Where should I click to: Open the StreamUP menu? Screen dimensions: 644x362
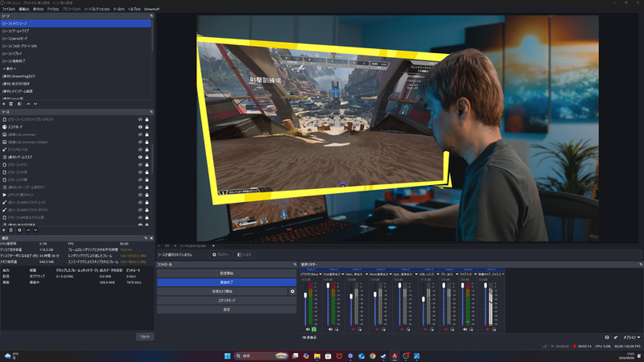[151, 9]
